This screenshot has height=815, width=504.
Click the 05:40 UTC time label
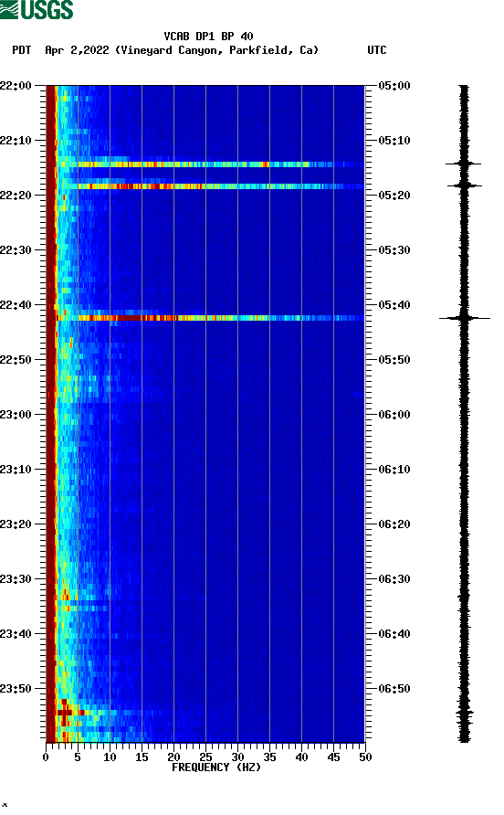394,305
